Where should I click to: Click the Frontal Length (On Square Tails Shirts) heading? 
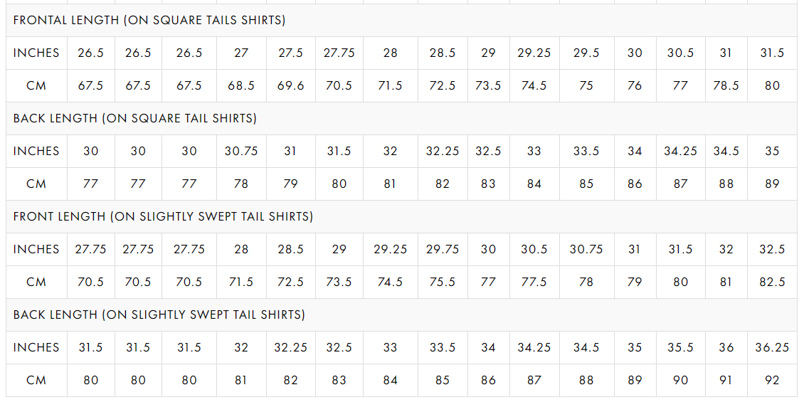tap(149, 20)
